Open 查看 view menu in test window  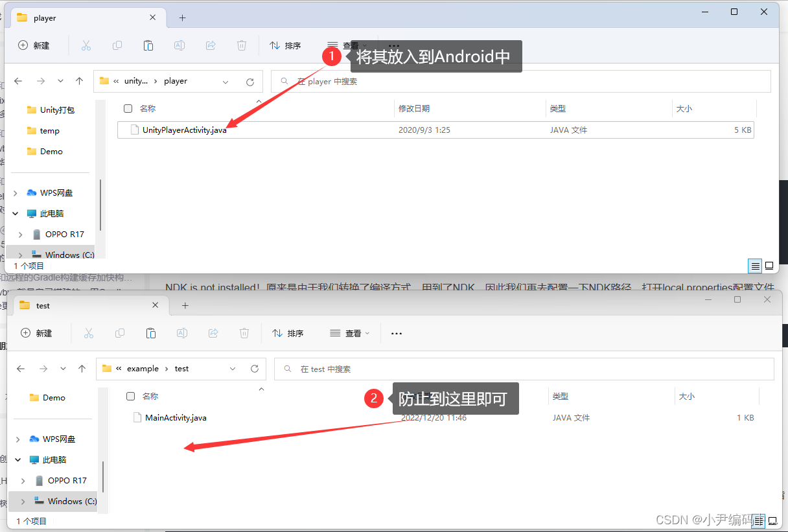click(350, 333)
